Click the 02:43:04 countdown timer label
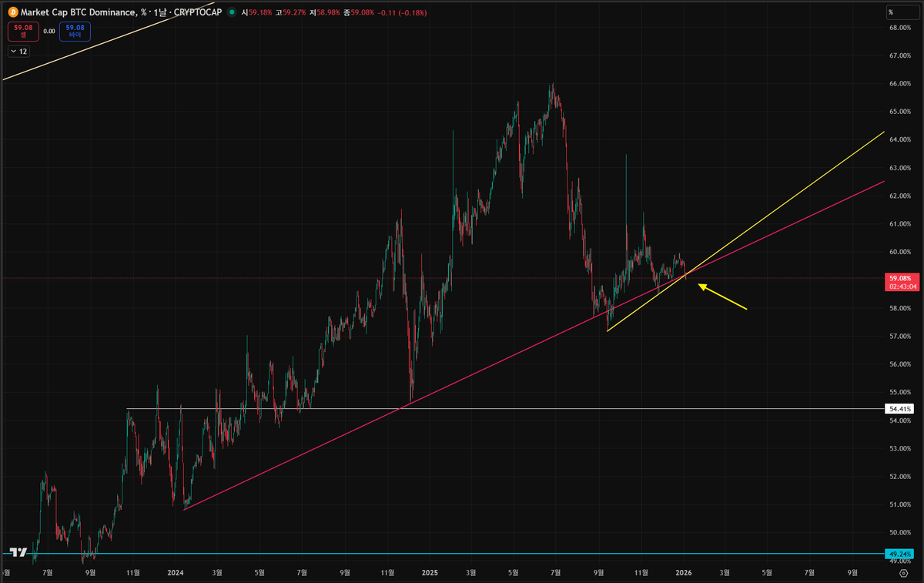This screenshot has height=583, width=924. tap(902, 286)
